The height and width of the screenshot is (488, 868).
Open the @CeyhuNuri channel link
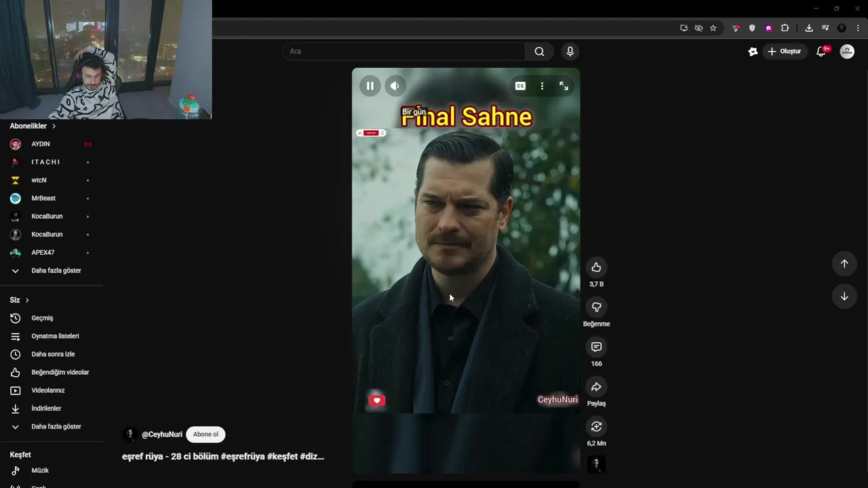coord(161,434)
